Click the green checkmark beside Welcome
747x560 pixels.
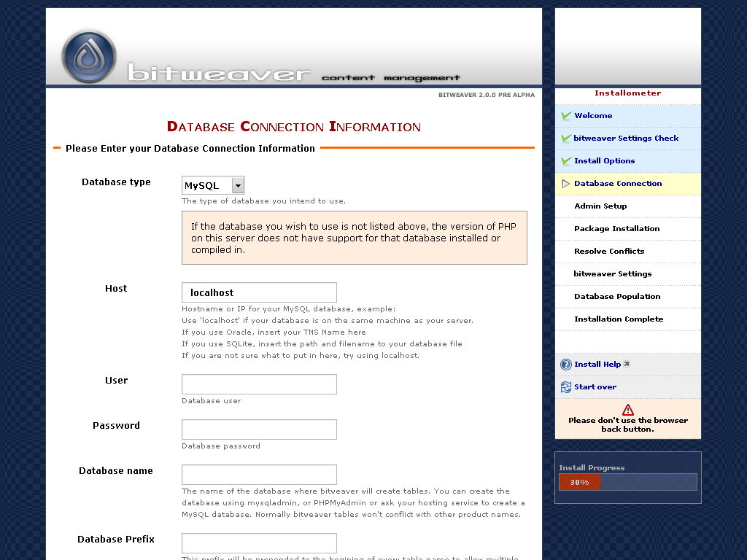pos(566,115)
